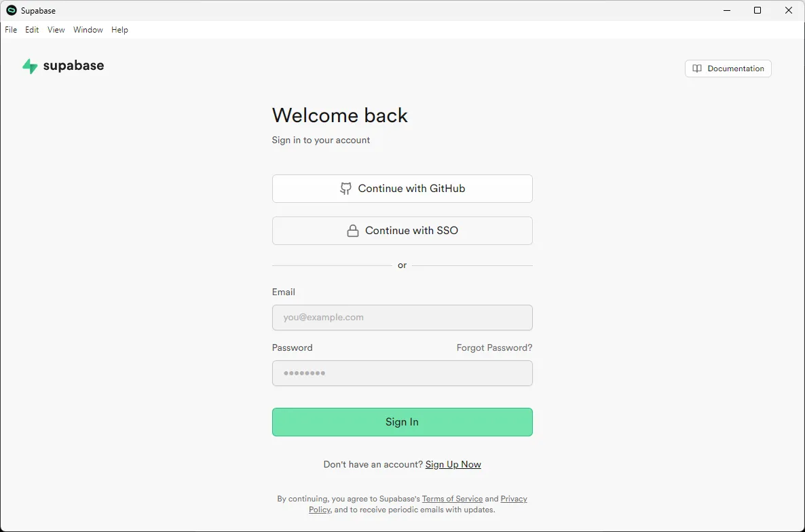The height and width of the screenshot is (532, 805).
Task: Click the SSO padlock icon
Action: click(x=353, y=231)
